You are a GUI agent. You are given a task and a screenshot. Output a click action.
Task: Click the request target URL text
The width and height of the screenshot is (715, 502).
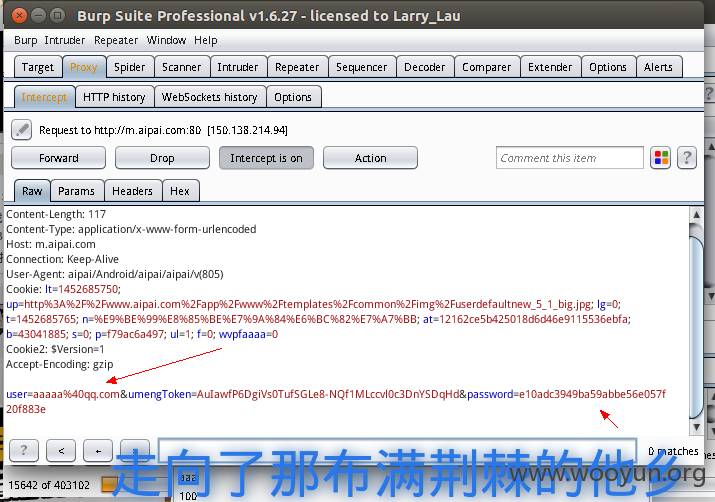163,130
